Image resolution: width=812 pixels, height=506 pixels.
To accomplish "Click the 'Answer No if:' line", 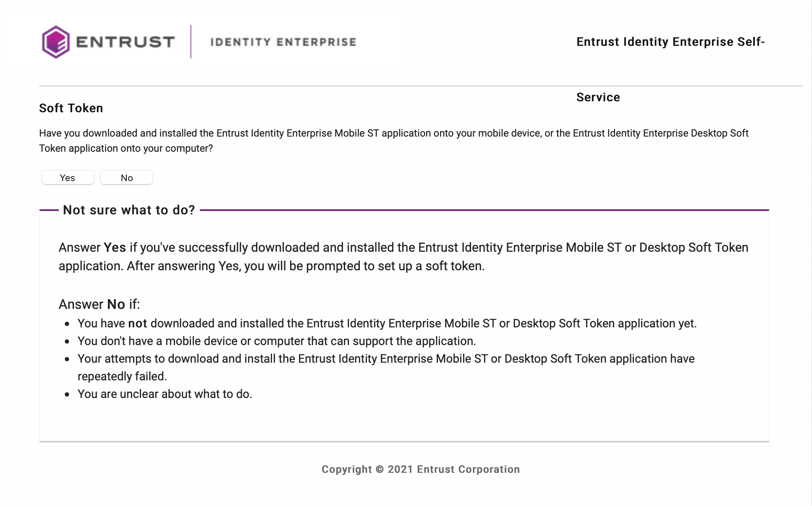I will click(x=99, y=304).
